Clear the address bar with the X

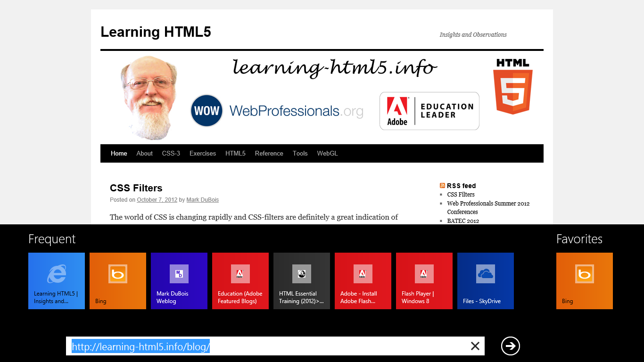[x=475, y=346]
